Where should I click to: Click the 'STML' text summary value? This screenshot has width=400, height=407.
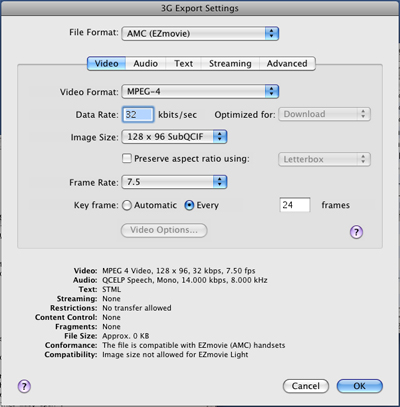coord(111,289)
